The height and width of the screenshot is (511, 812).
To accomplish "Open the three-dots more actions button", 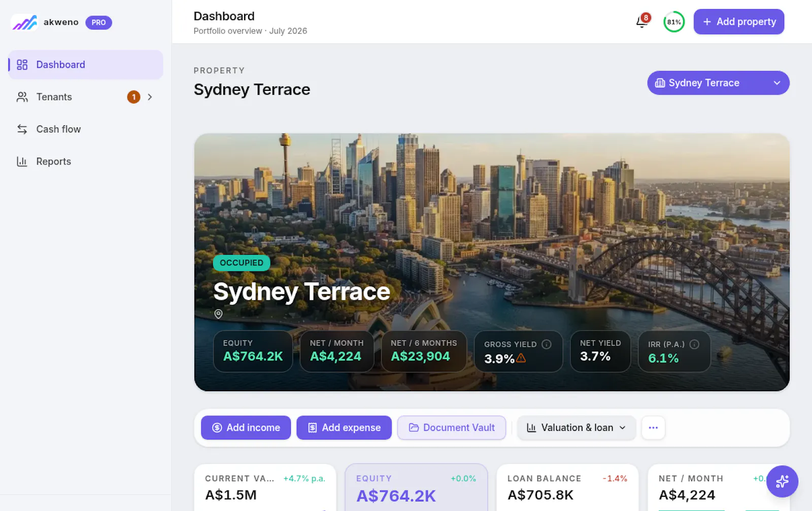I will click(x=653, y=428).
